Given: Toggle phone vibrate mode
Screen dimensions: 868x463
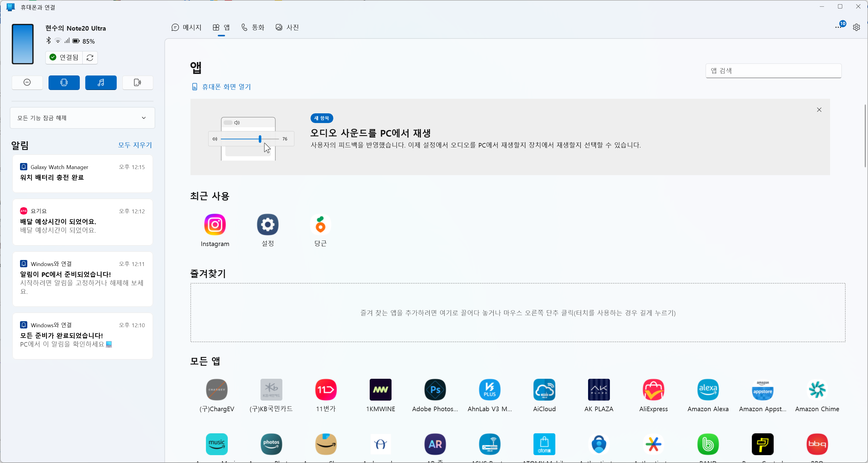Looking at the screenshot, I should 64,82.
